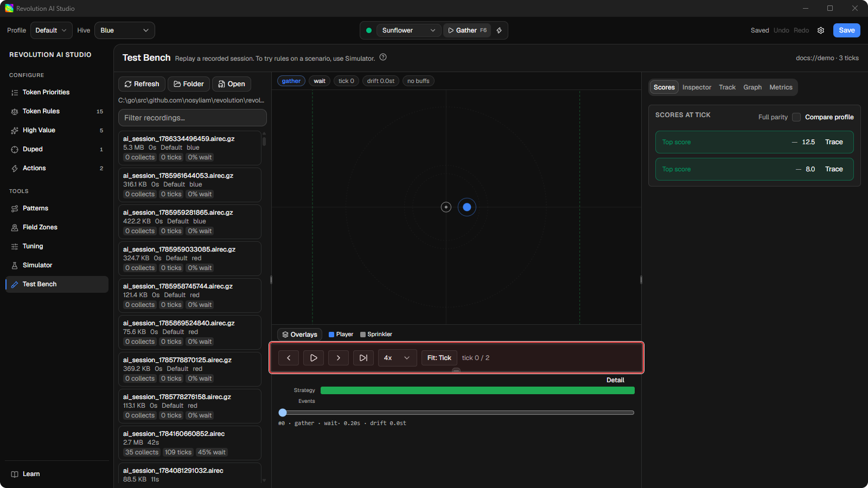Viewport: 868px width, 488px height.
Task: Toggle the gather filter chip
Action: [291, 81]
